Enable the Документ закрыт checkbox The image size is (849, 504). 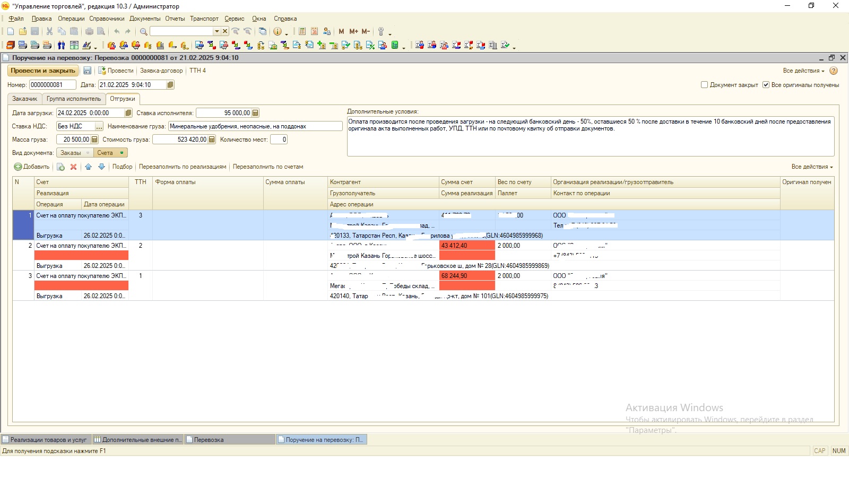click(x=705, y=85)
